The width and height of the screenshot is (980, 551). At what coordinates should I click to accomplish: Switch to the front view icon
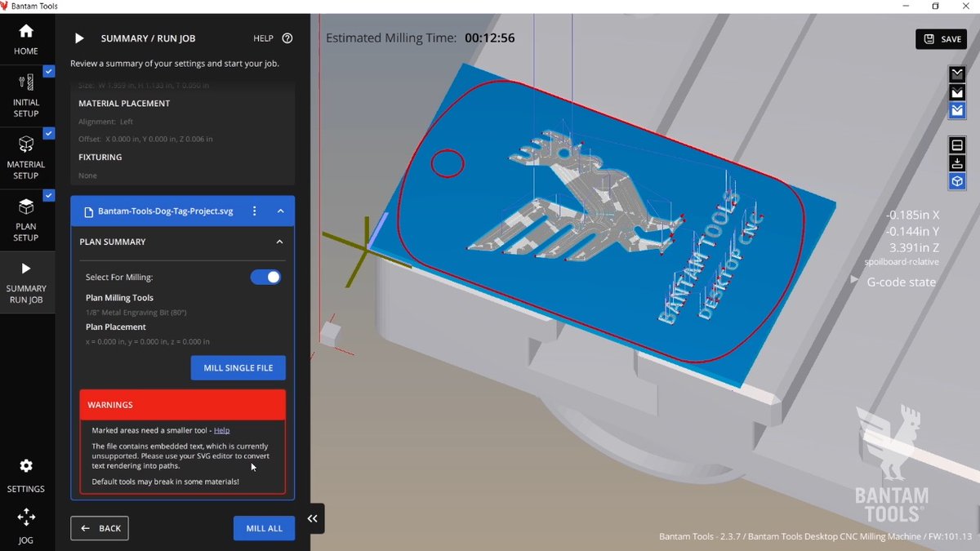[x=957, y=145]
